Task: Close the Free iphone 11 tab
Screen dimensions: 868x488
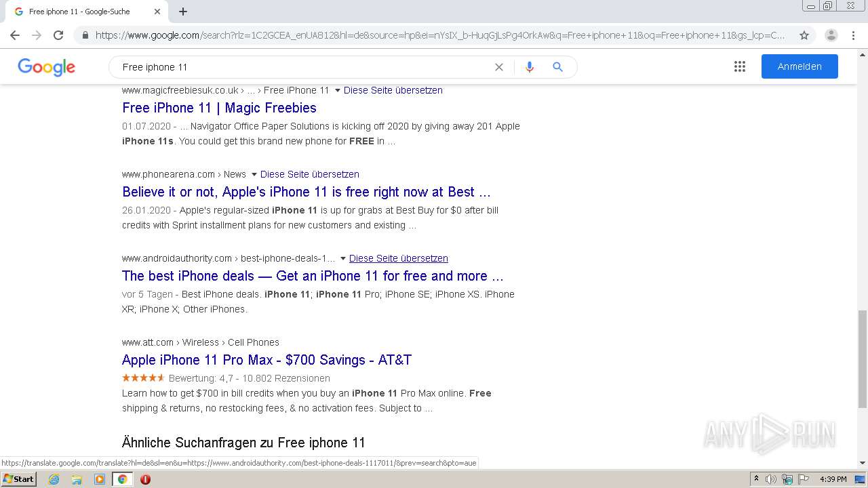Action: [157, 12]
